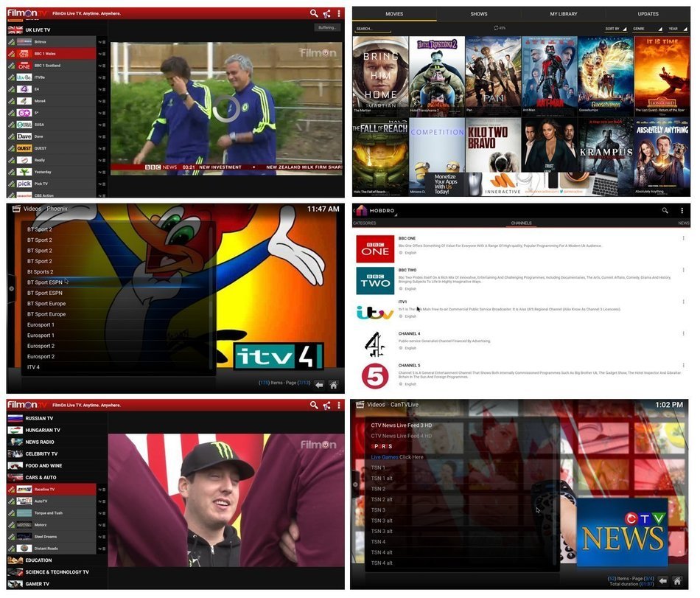Select the E4 channel in FilmOn

52,89
